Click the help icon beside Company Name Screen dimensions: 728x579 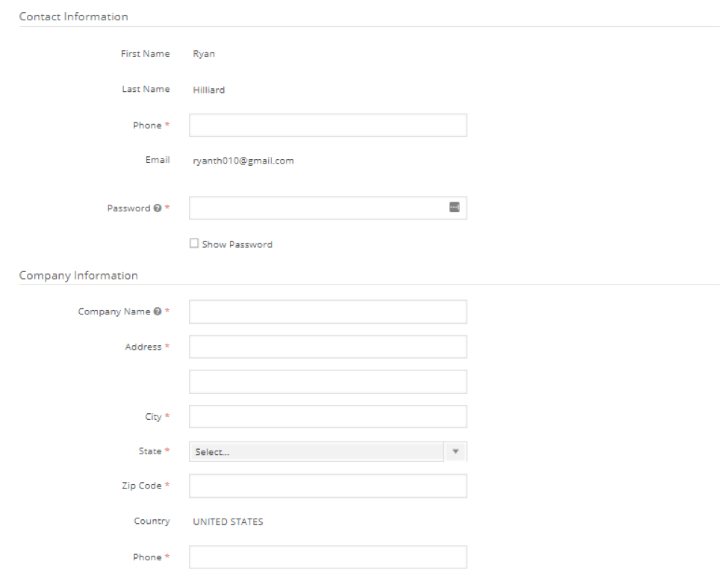tap(158, 312)
